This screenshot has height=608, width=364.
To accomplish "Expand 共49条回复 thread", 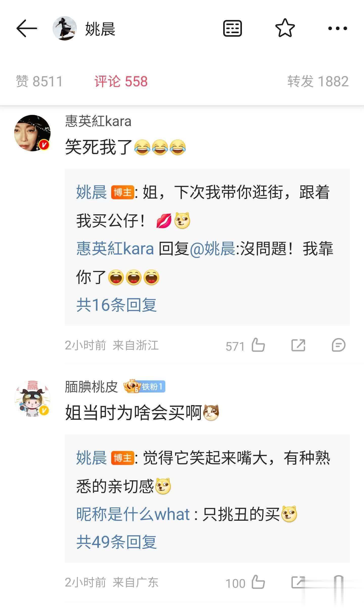I will [117, 542].
